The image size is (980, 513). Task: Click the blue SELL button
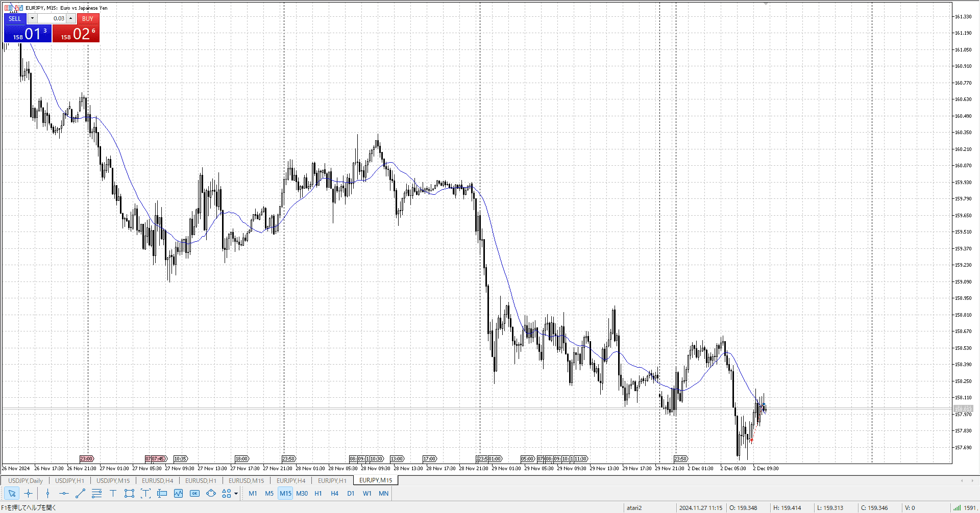click(15, 18)
